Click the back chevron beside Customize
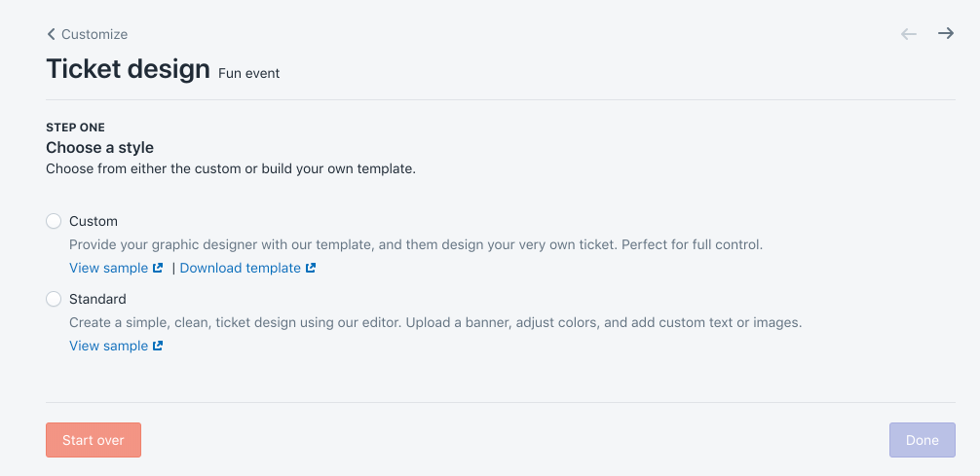Image resolution: width=980 pixels, height=476 pixels. [52, 34]
